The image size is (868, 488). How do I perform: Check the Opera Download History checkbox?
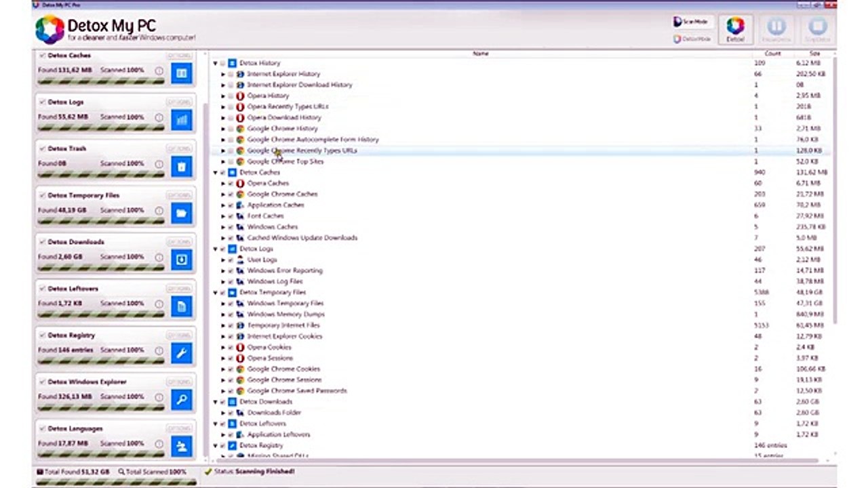tap(231, 117)
